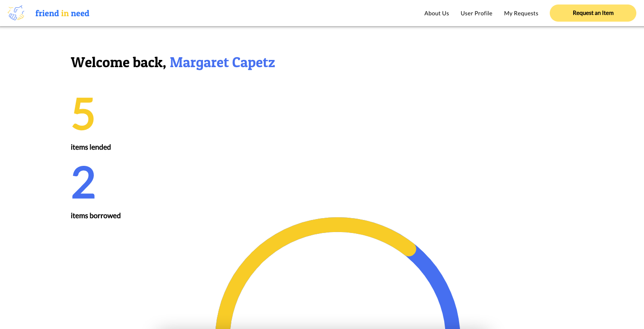Click the handshake logo icon
Viewport: 644px width, 329px height.
pos(16,13)
